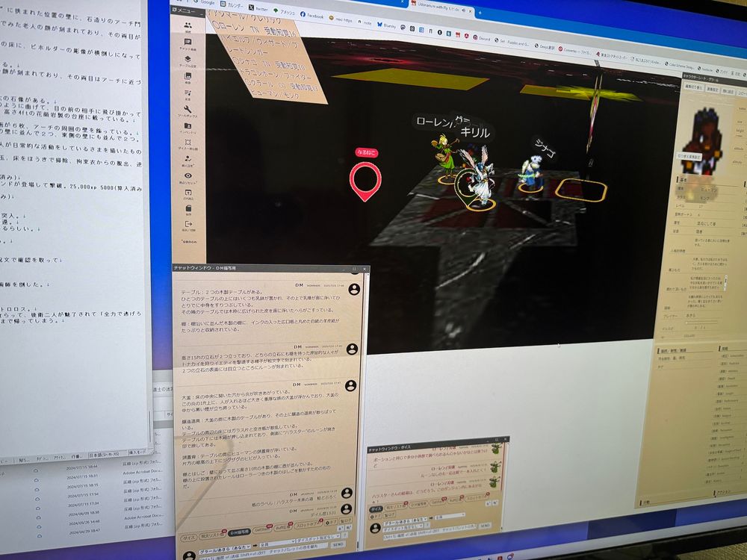Select the DM描写用 chat tab

[239, 532]
